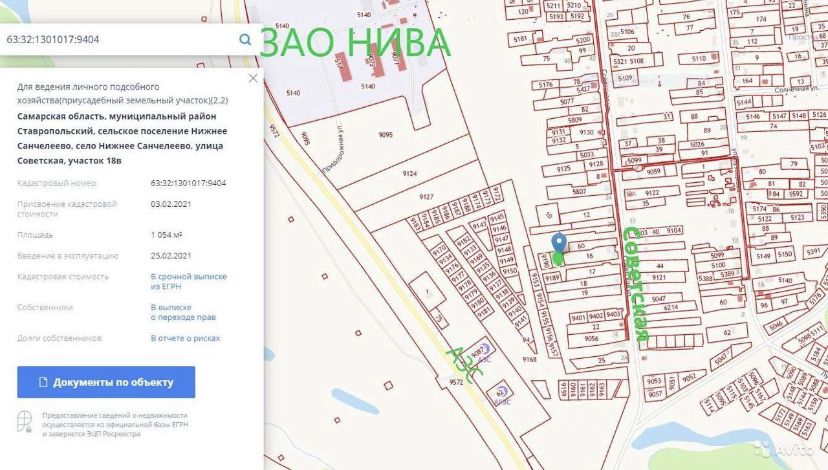This screenshot has width=828, height=470.
Task: Open link 'В срочной выписке из ЕГРН'
Action: pos(189,281)
